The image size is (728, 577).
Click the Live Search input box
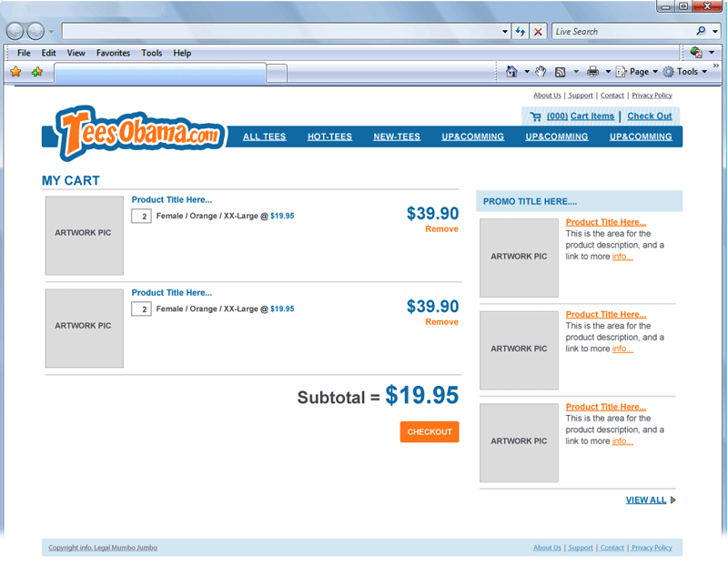coord(623,32)
